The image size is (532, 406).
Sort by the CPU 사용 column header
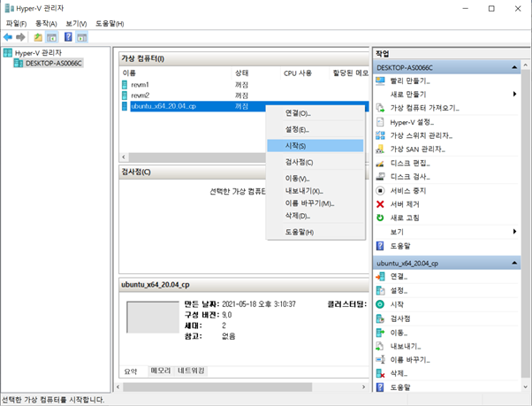coord(305,73)
